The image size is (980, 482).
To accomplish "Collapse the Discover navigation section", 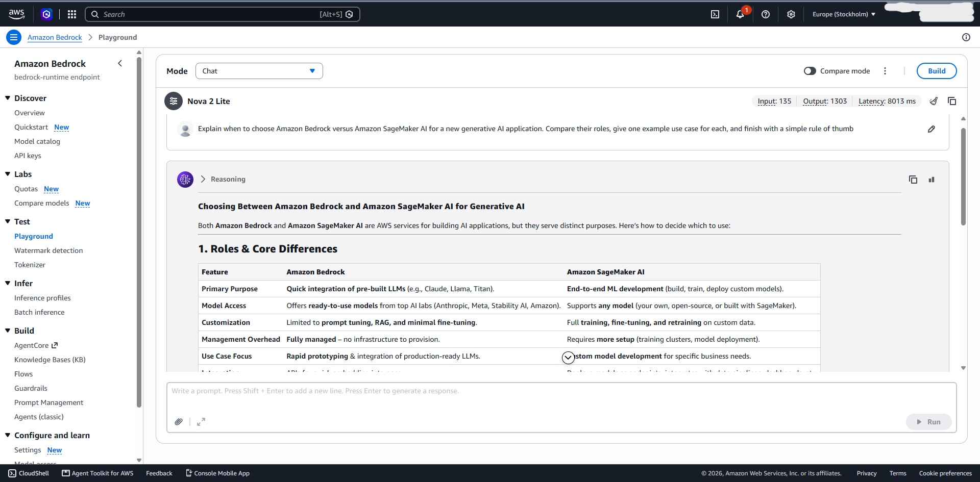I will 8,98.
